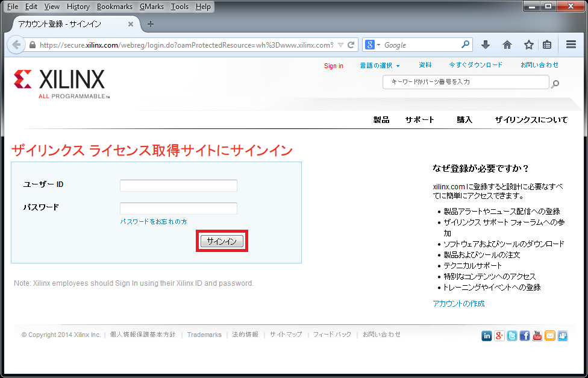Open the ザイリンクスについて navigation item
The width and height of the screenshot is (588, 378).
click(x=531, y=120)
